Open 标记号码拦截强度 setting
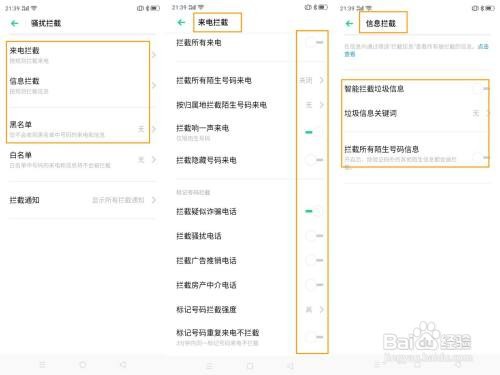Viewport: 500px width, 375px height. coord(250,309)
